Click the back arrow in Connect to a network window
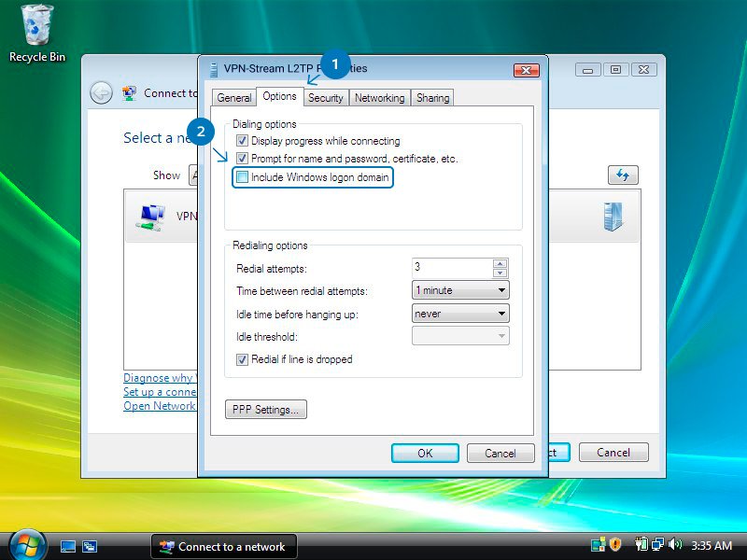 [101, 92]
